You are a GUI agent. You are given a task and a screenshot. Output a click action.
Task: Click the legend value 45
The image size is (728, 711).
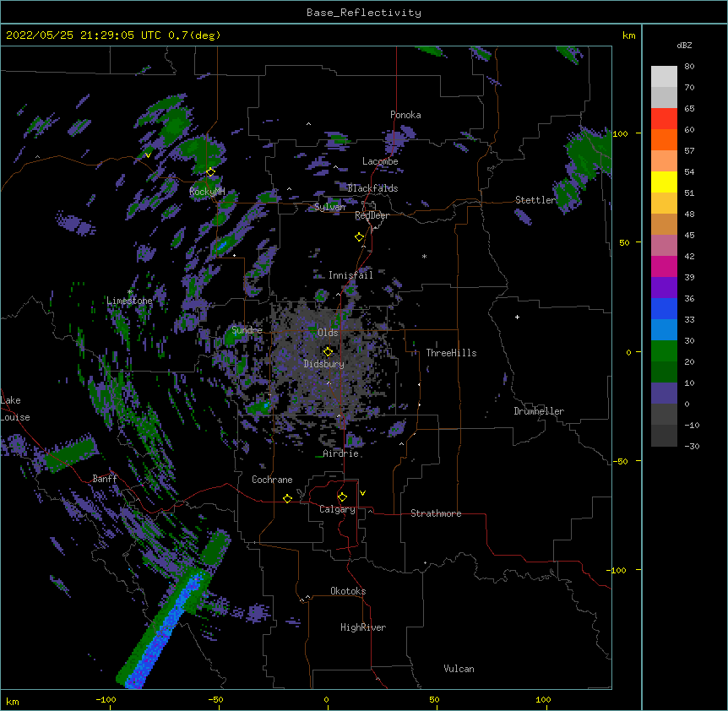[689, 236]
